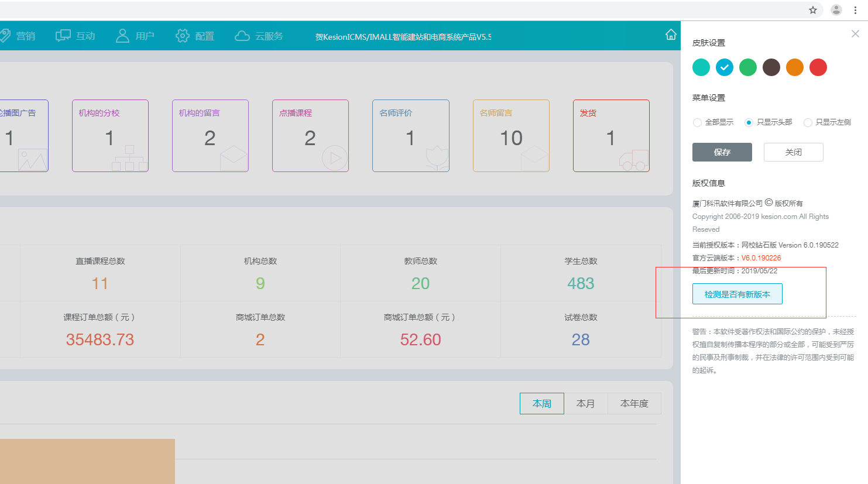The width and height of the screenshot is (868, 484).
Task: Close the skin settings panel
Action: point(855,34)
